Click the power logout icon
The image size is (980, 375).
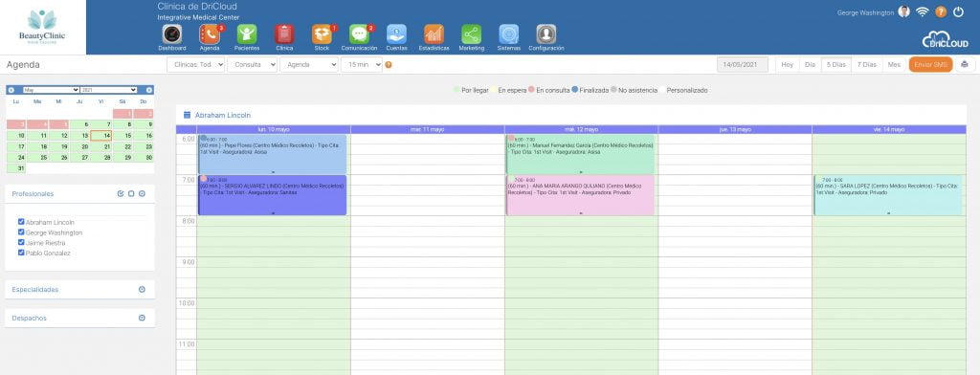(959, 11)
